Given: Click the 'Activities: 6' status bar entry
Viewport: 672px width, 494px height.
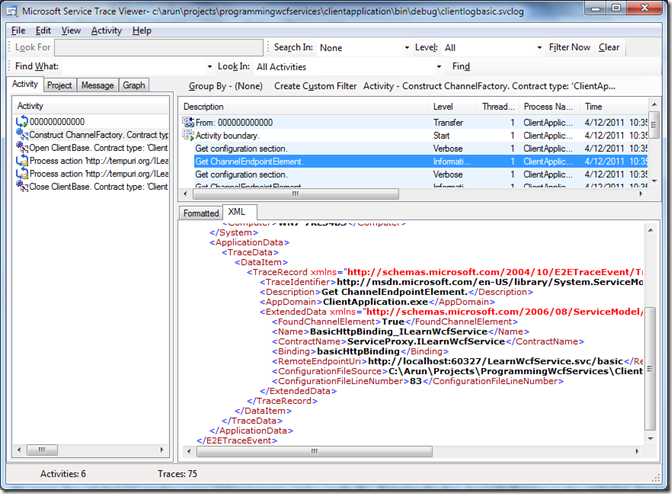Looking at the screenshot, I should pyautogui.click(x=63, y=473).
